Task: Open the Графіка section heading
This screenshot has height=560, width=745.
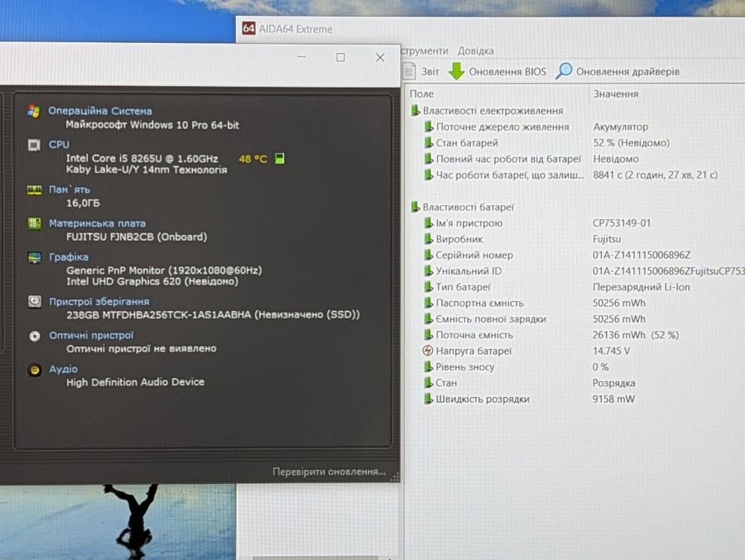Action: 69,257
